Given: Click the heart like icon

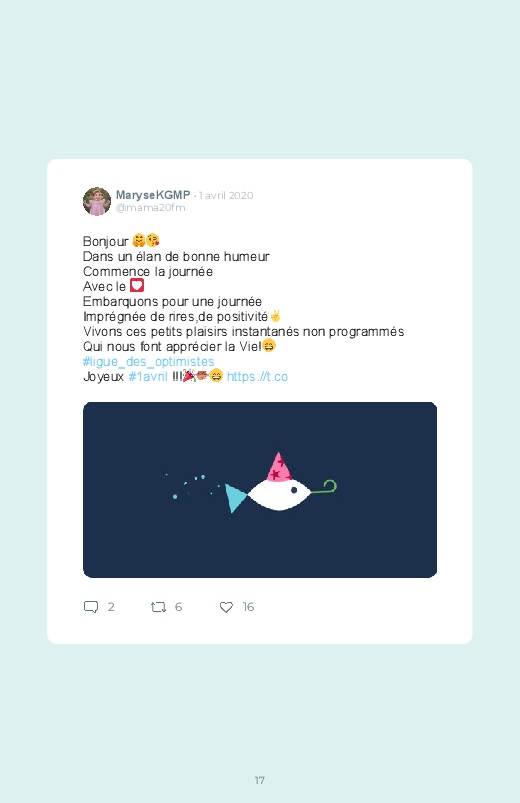Looking at the screenshot, I should (x=226, y=607).
